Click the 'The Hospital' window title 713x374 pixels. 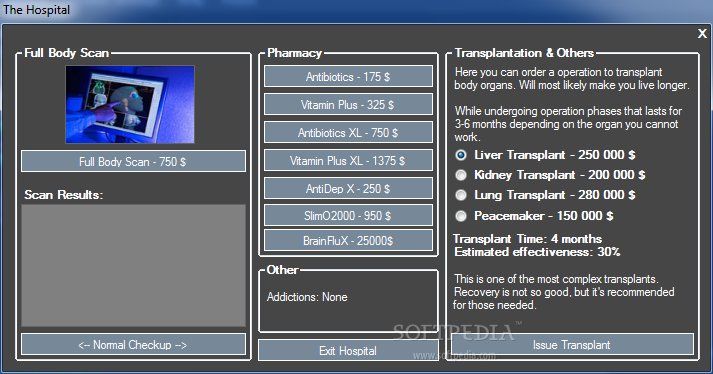coord(36,10)
